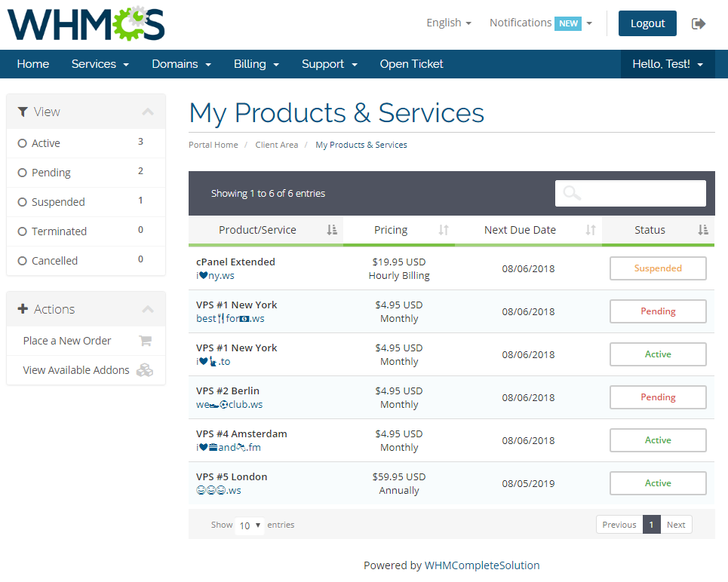Click Active status for VPS #4 Amsterdam
The image size is (728, 582).
click(658, 440)
